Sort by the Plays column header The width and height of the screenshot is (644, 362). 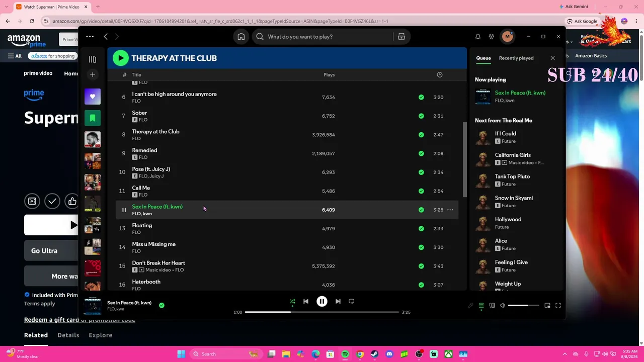(329, 75)
